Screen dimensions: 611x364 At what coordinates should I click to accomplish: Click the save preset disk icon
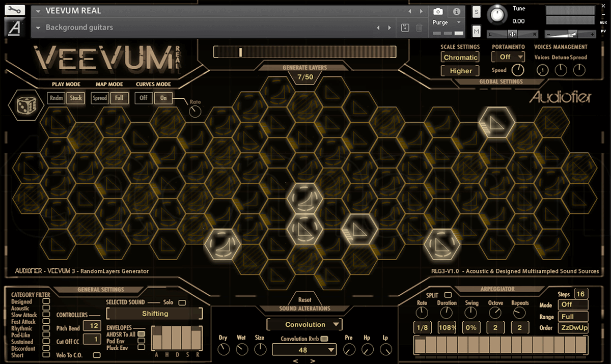405,27
